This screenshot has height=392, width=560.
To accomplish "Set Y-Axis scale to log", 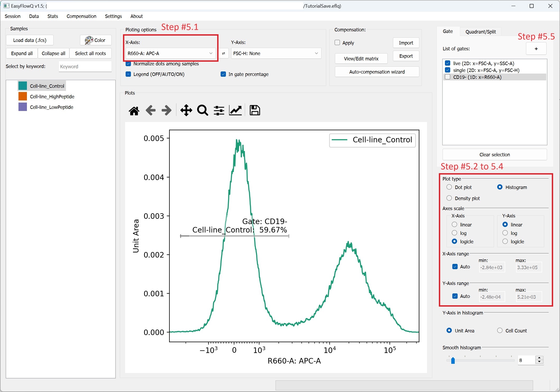I will [x=505, y=233].
